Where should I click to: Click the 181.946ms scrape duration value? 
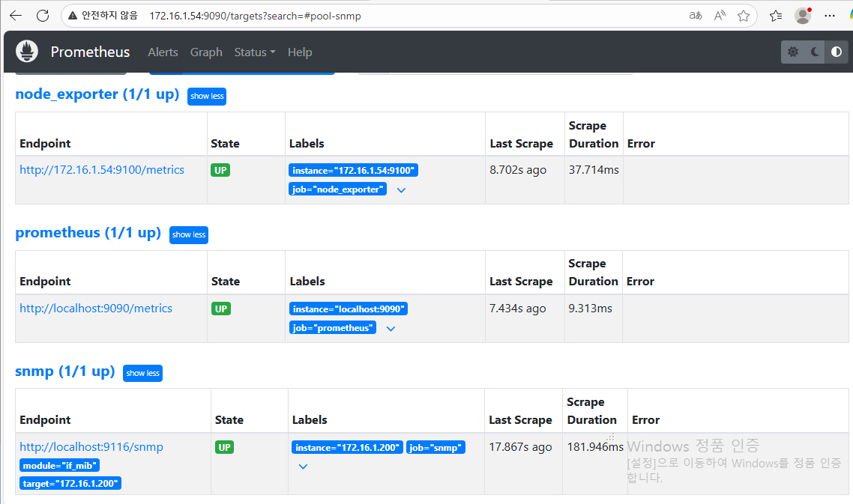595,447
